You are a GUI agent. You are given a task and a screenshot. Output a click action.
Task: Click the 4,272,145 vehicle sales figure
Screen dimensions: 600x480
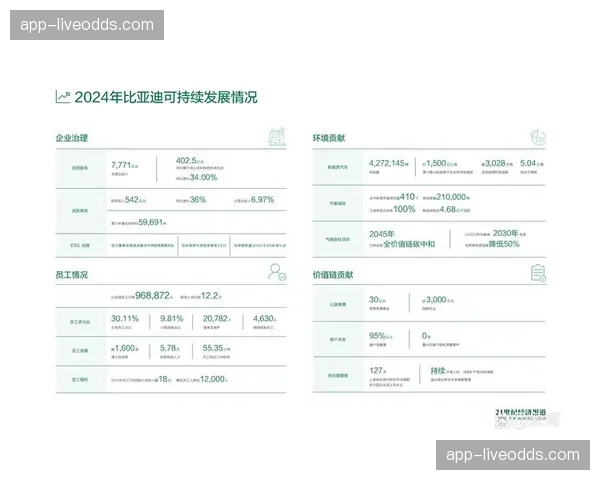coord(387,163)
